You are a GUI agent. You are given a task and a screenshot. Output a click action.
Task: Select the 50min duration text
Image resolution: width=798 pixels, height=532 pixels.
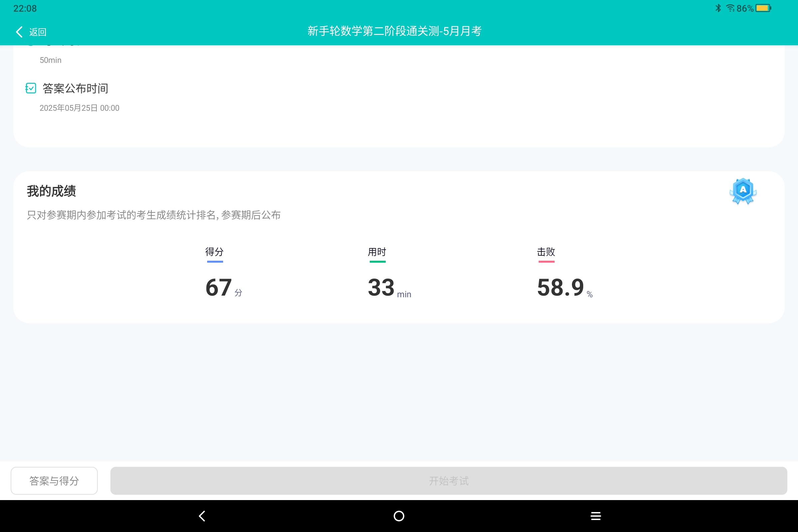pyautogui.click(x=51, y=60)
